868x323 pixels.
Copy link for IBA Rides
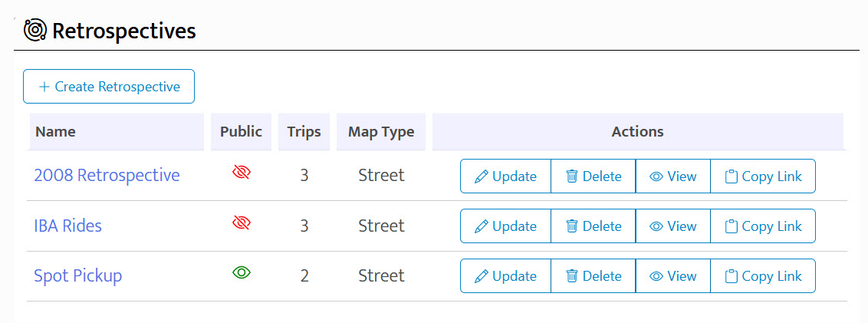763,226
